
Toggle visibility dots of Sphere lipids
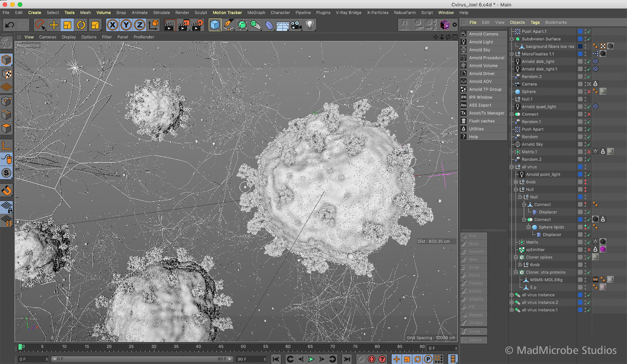pyautogui.click(x=585, y=227)
